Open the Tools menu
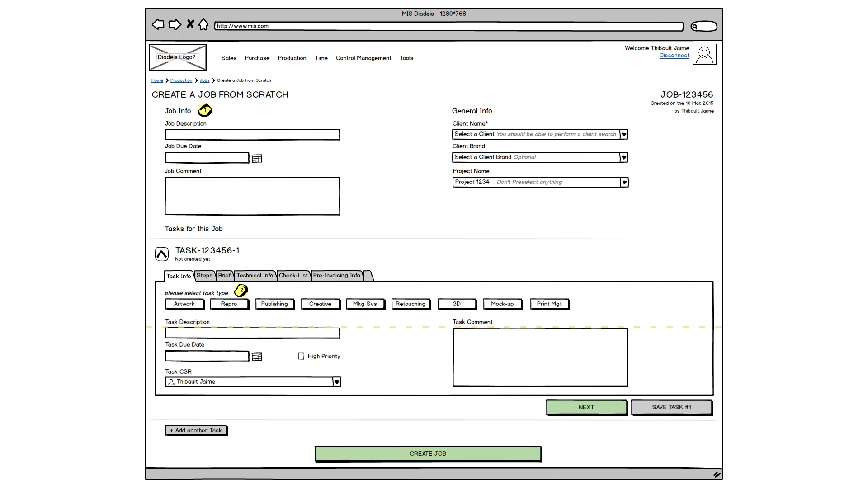 coord(406,58)
